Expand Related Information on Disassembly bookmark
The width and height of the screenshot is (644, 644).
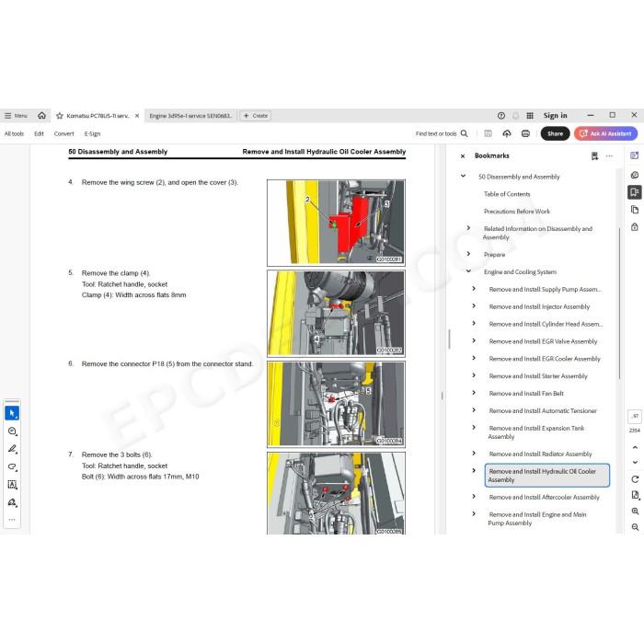point(468,228)
